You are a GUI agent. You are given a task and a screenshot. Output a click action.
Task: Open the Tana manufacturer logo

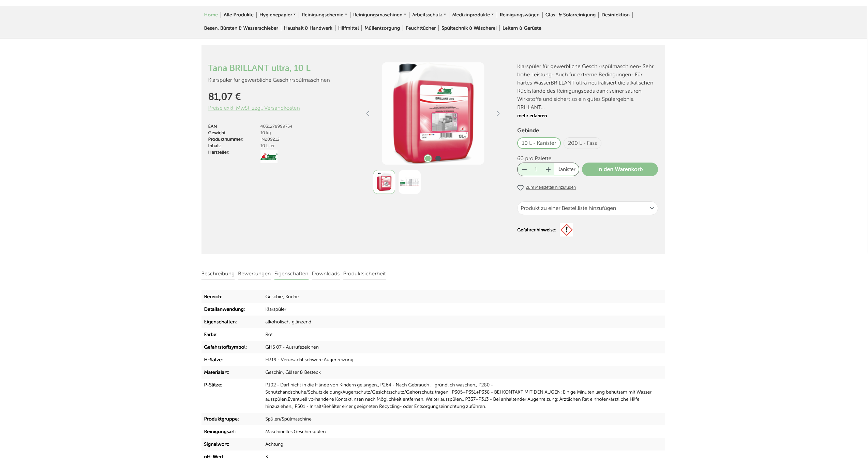click(x=269, y=156)
